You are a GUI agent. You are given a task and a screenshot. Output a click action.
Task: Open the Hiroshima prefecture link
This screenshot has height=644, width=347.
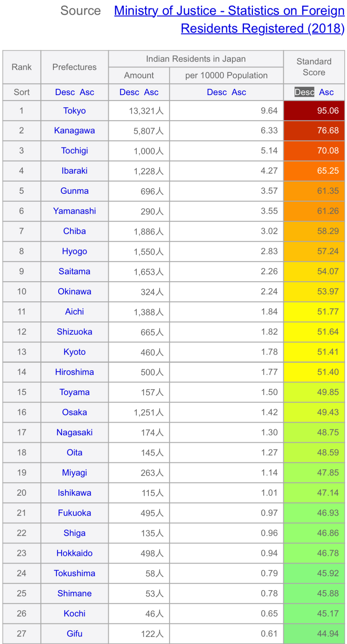(x=75, y=372)
